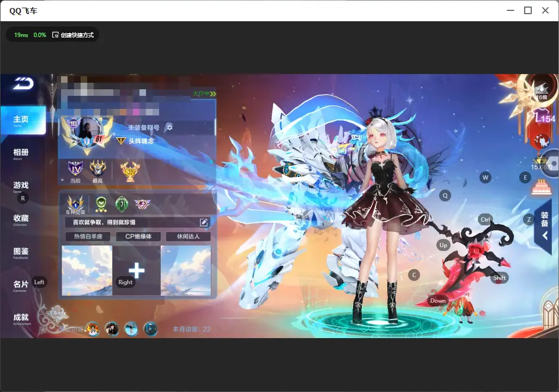
Task: Select the CP绝缘体 tag
Action: pos(138,237)
